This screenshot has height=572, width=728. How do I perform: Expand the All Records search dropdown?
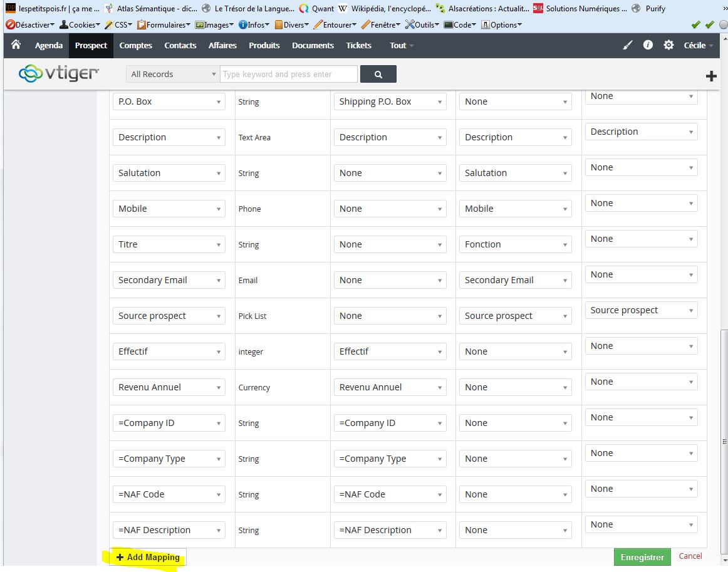[x=173, y=74]
